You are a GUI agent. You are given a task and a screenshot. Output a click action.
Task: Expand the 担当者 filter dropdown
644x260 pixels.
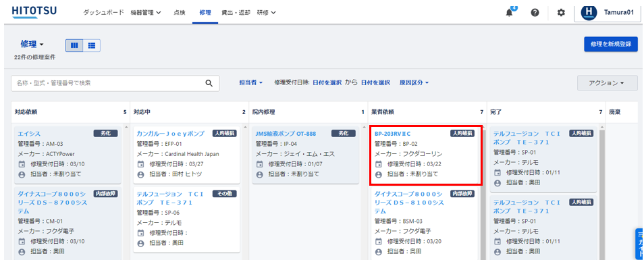[x=251, y=82]
